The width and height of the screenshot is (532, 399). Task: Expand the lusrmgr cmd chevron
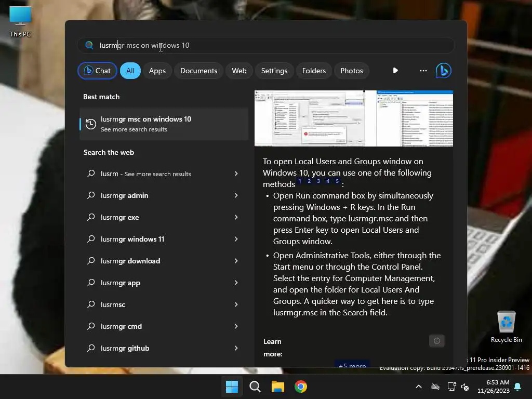[x=236, y=326]
